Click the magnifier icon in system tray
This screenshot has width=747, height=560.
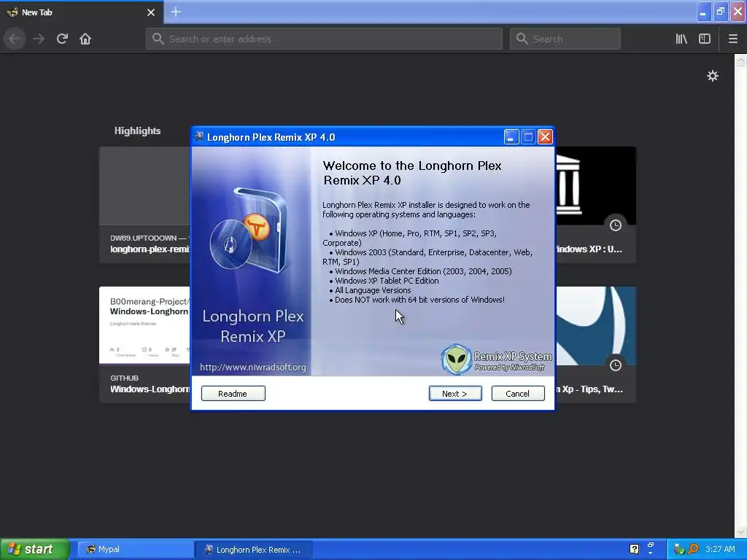click(x=693, y=549)
